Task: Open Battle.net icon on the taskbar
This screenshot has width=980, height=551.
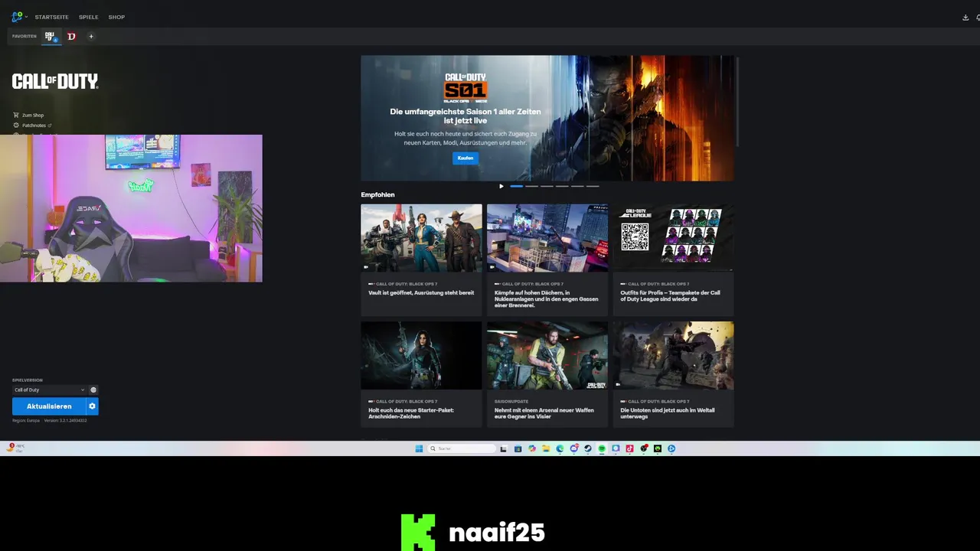Action: click(671, 448)
